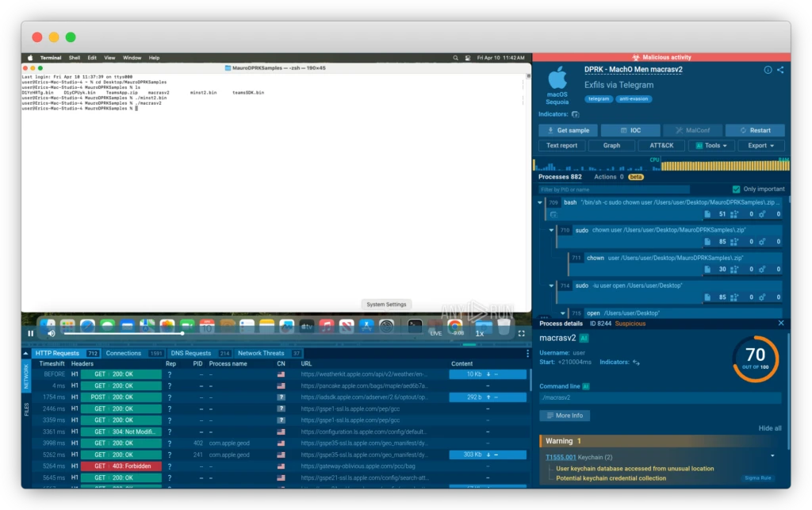Switch to the Network Threats tab
Viewport: 812px width, 510px height.
point(268,353)
